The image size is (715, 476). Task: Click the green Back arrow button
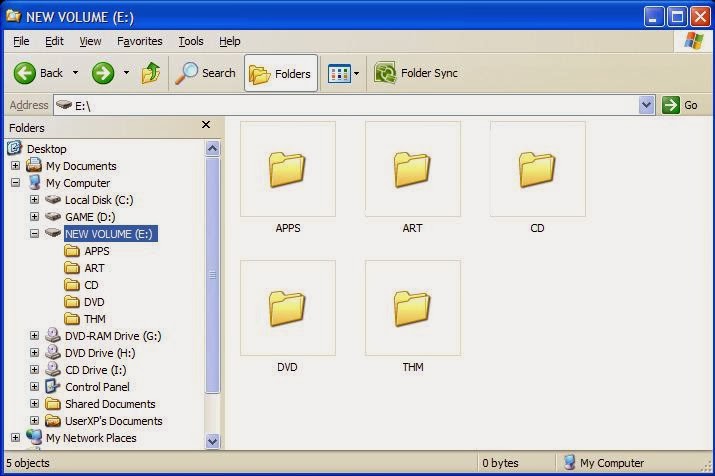(x=25, y=73)
